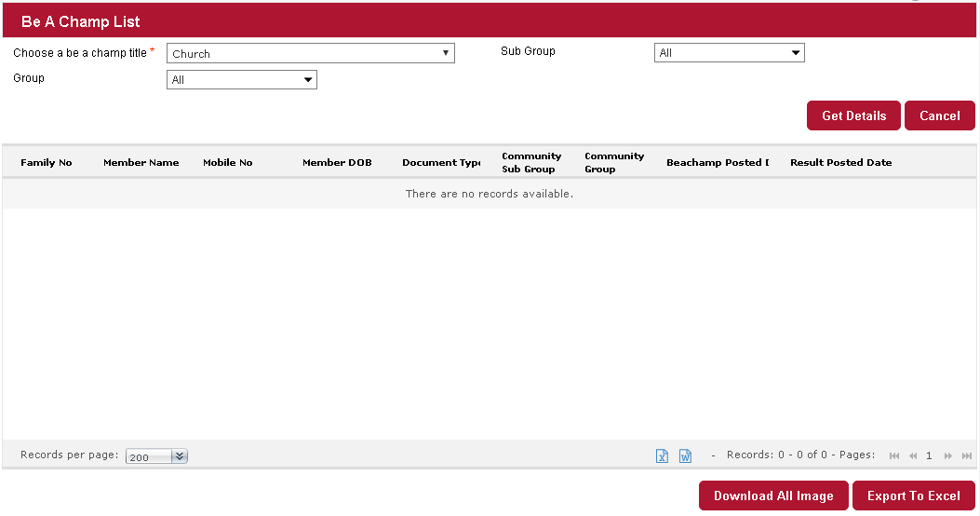
Task: Sort by the Community Sub Group column
Action: tap(531, 163)
